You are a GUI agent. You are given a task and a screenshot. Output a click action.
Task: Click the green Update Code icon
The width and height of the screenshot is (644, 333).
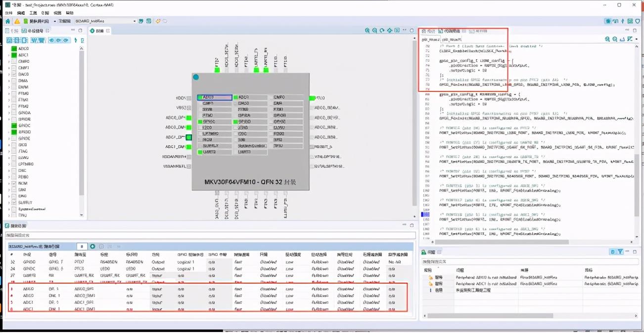click(26, 21)
